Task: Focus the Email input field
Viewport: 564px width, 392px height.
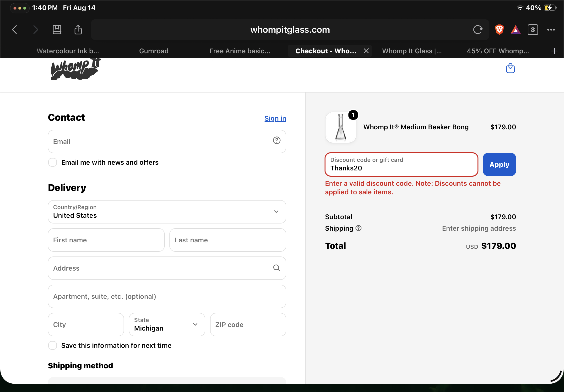Action: 167,142
